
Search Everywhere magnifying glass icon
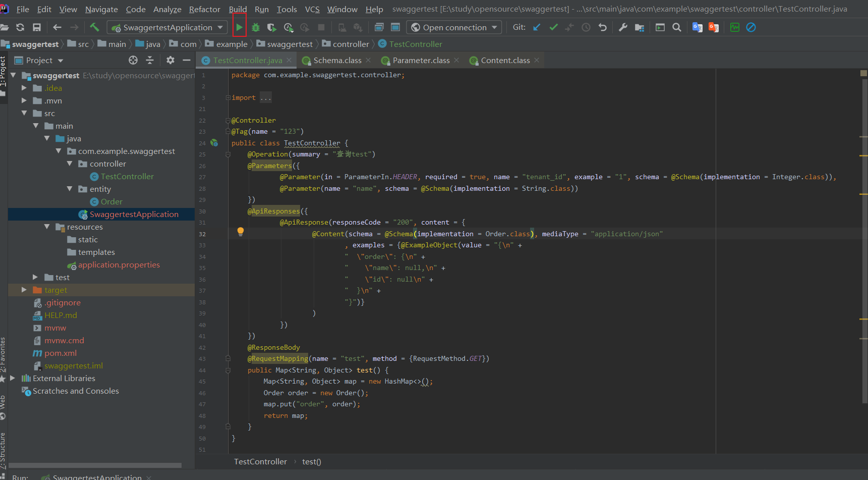coord(677,27)
